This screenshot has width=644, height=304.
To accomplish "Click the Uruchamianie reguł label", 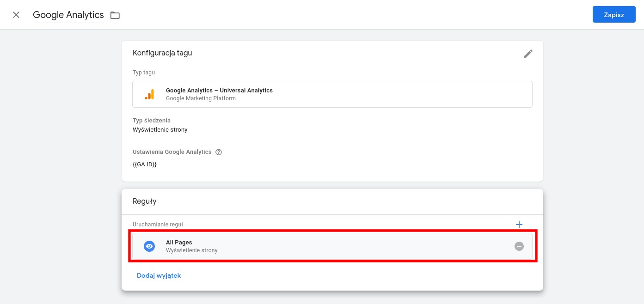I will pos(158,225).
